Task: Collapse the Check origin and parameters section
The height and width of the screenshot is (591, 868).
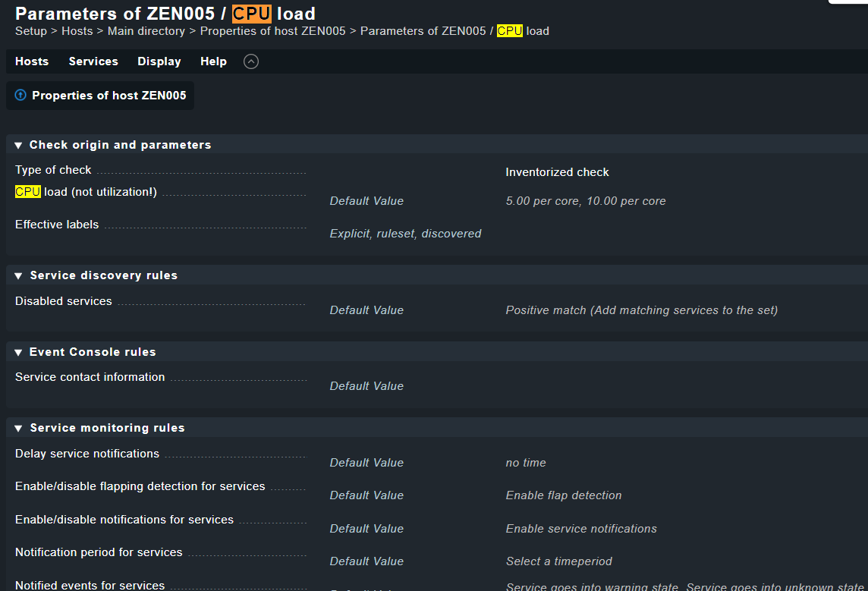Action: 17,144
